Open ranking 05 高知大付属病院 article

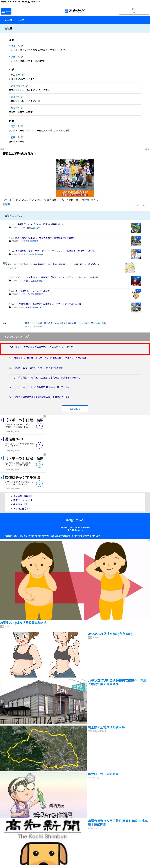click(42, 397)
